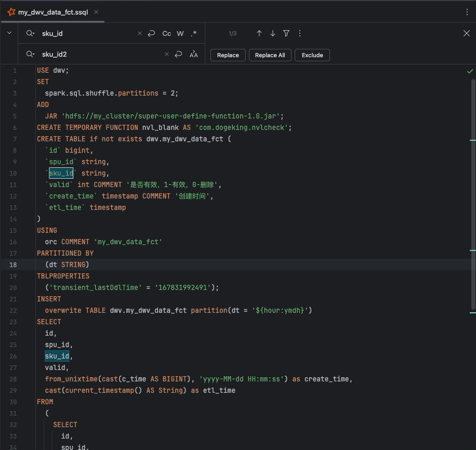Screen dimensions: 476x450
Task: Click 'spark.sql.shuffle.partitions' setting text
Action: pyautogui.click(x=102, y=93)
